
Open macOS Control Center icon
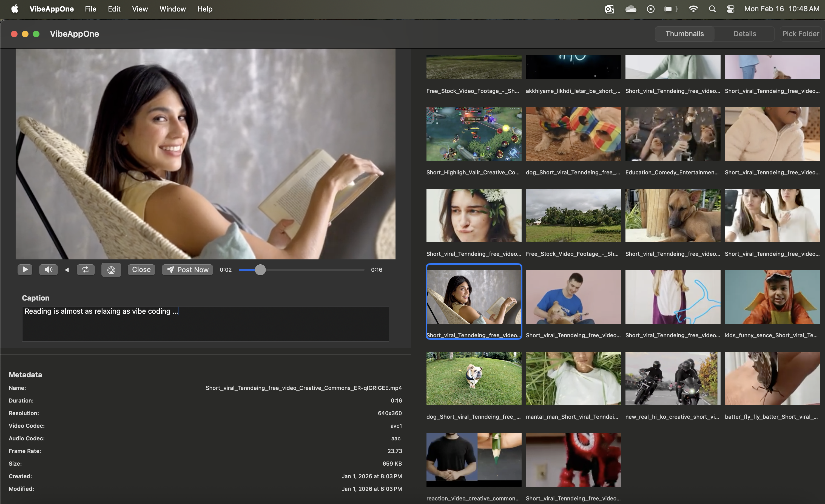[x=731, y=9]
